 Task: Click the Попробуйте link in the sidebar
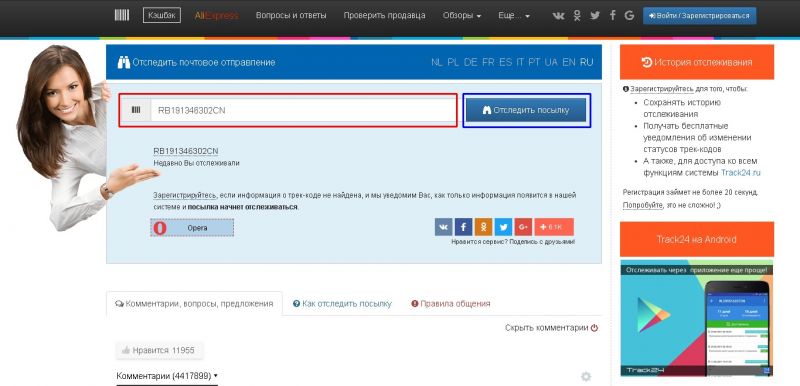point(642,205)
